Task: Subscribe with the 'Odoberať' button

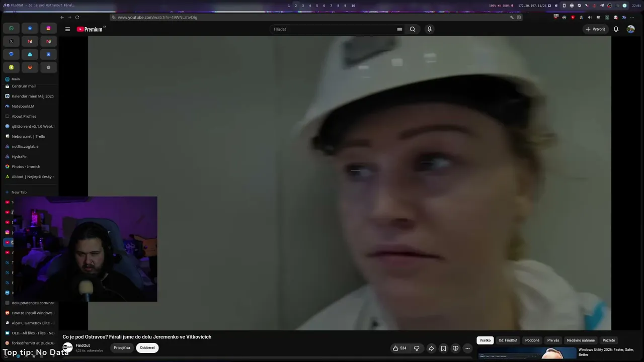Action: (147, 347)
